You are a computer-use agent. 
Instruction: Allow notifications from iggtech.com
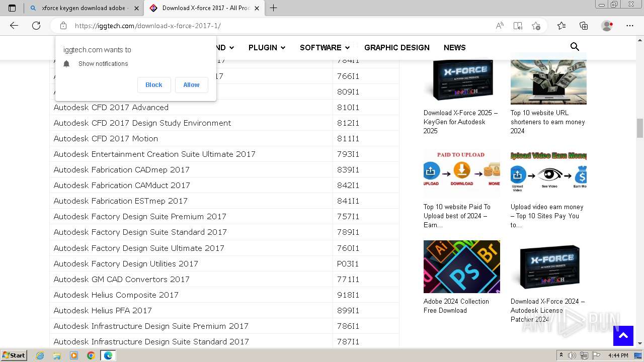pos(191,85)
